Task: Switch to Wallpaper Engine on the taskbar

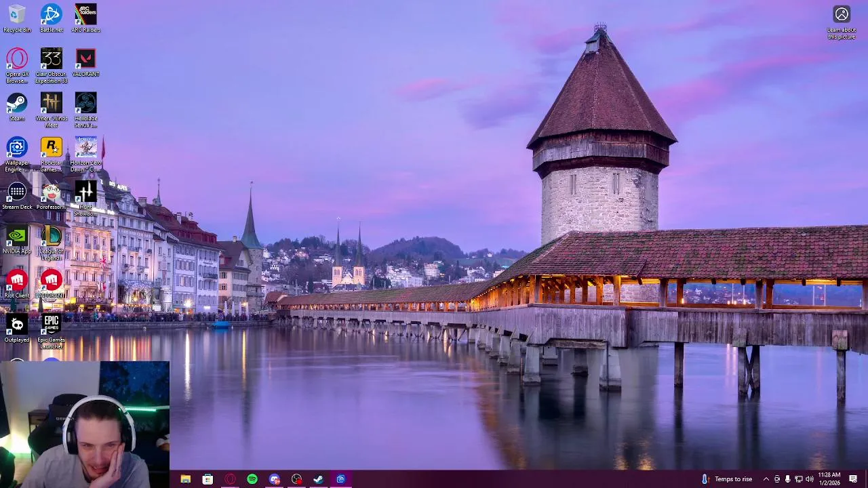Action: [340, 479]
